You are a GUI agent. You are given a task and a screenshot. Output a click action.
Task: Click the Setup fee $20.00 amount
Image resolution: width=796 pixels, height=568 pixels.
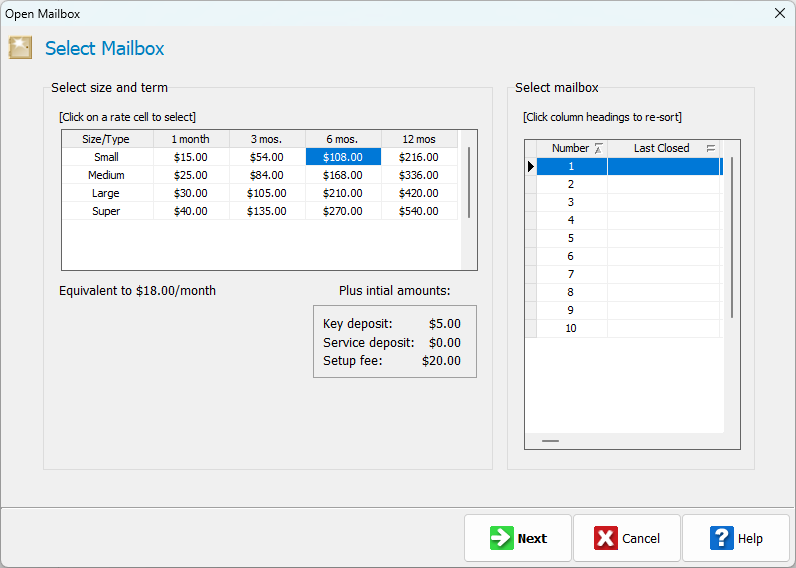point(441,361)
